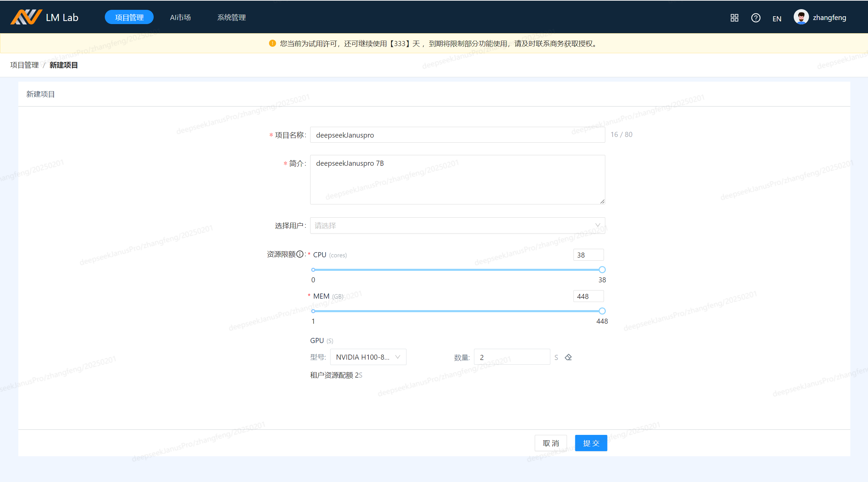Click the LM Lab logo icon
Screen dimensions: 868x482
click(26, 17)
